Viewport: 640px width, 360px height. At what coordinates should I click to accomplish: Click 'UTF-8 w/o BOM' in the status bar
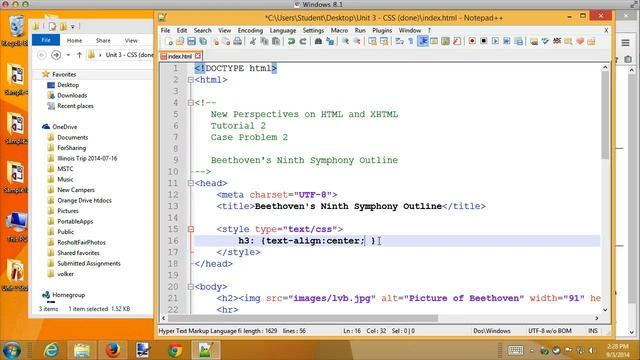[549, 331]
